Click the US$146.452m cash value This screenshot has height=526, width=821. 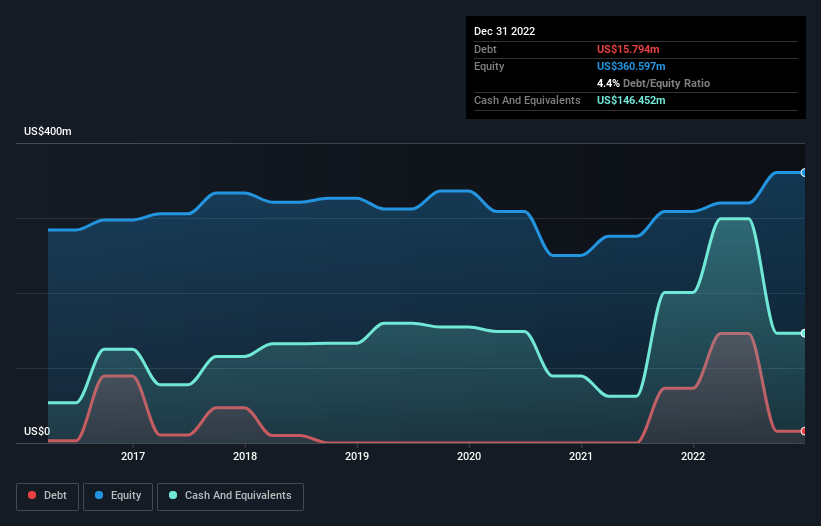point(631,100)
